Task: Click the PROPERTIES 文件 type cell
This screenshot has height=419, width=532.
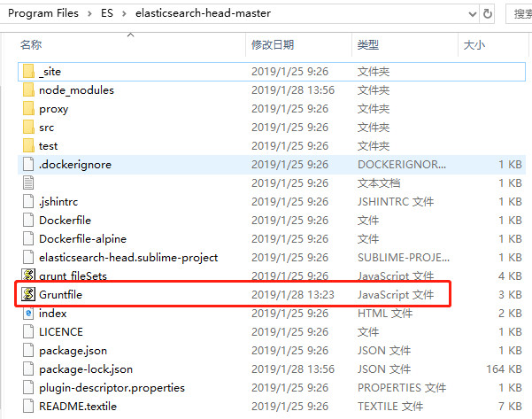Action: 402,387
